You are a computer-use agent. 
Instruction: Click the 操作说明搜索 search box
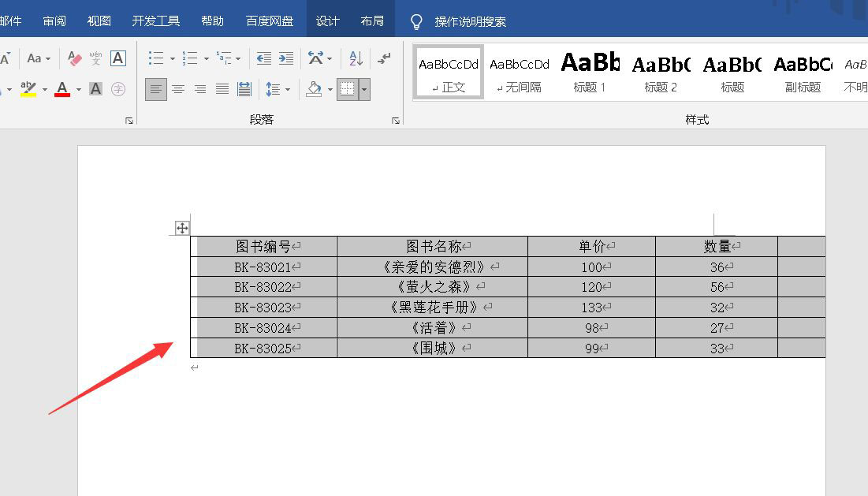click(x=471, y=21)
